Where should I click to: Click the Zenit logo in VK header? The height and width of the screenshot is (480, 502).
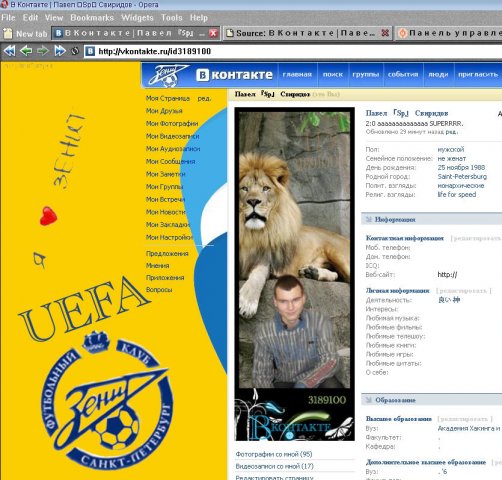point(167,76)
